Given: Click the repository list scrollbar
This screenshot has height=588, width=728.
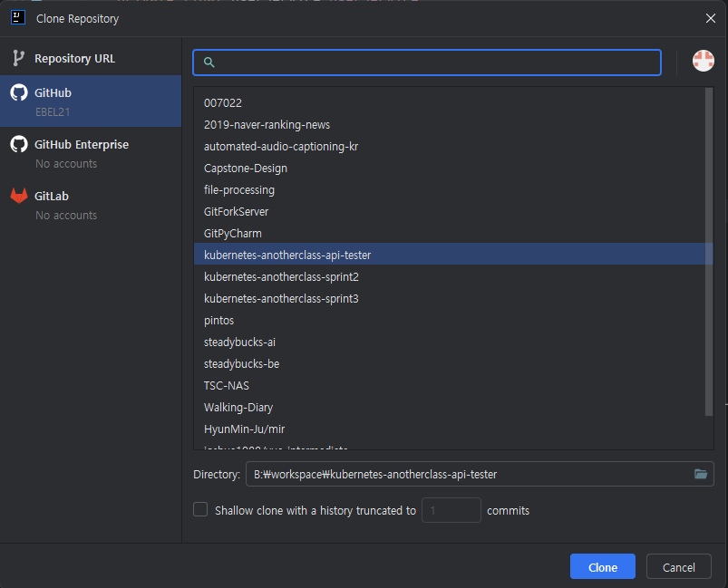Looking at the screenshot, I should tap(708, 252).
